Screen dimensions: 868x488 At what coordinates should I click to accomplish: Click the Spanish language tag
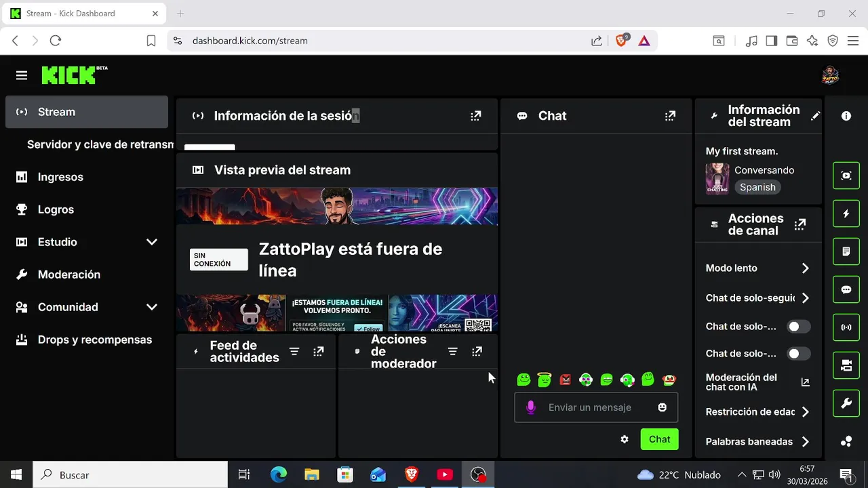(x=757, y=188)
